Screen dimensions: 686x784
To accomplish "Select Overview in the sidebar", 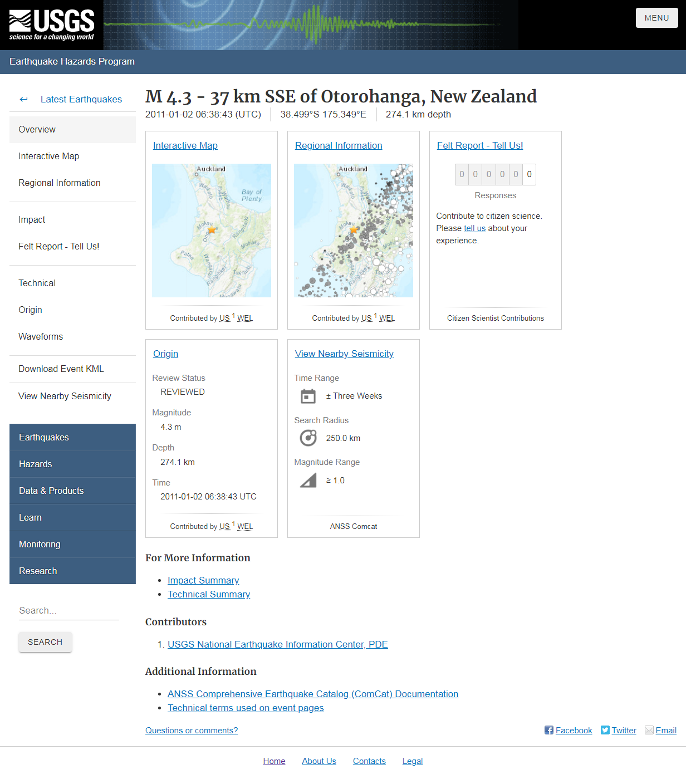I will (72, 130).
